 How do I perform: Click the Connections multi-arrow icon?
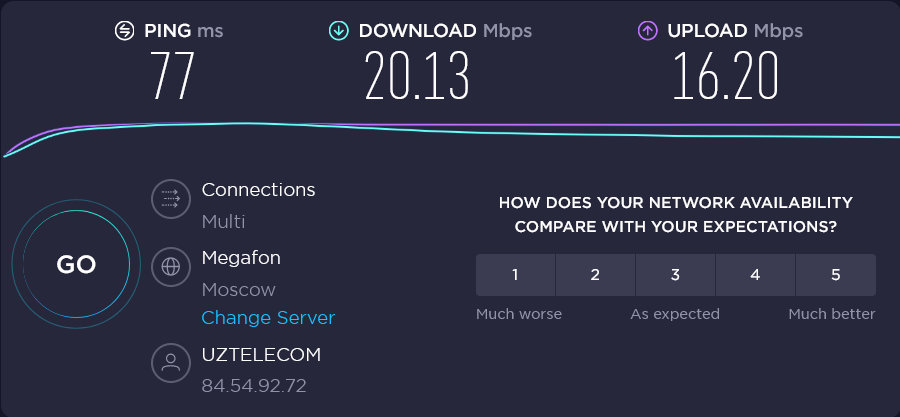point(171,199)
